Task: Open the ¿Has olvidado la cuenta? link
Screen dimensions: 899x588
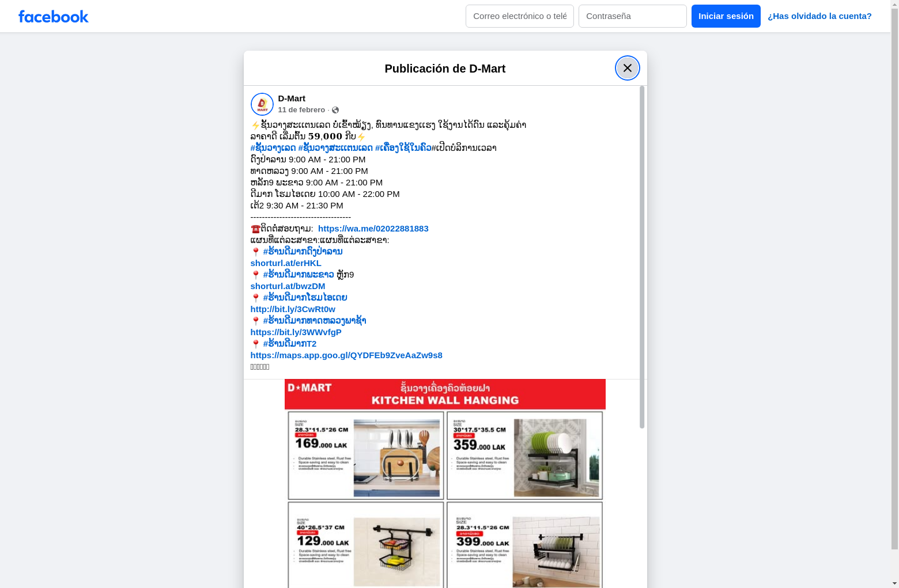Action: point(819,16)
